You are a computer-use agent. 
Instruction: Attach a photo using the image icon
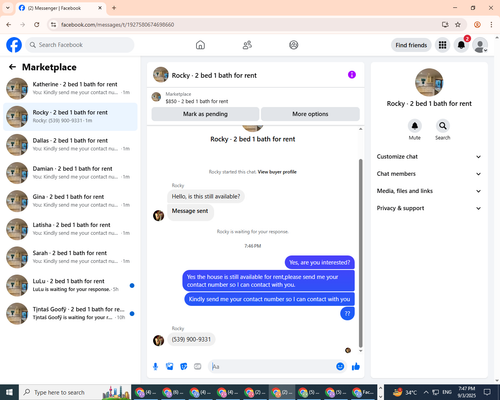click(x=170, y=367)
